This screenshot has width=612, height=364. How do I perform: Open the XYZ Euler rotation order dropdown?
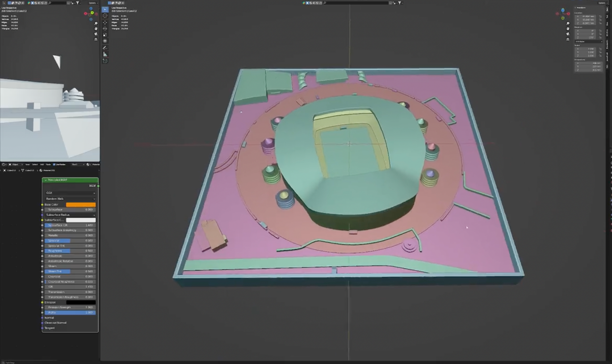point(589,41)
